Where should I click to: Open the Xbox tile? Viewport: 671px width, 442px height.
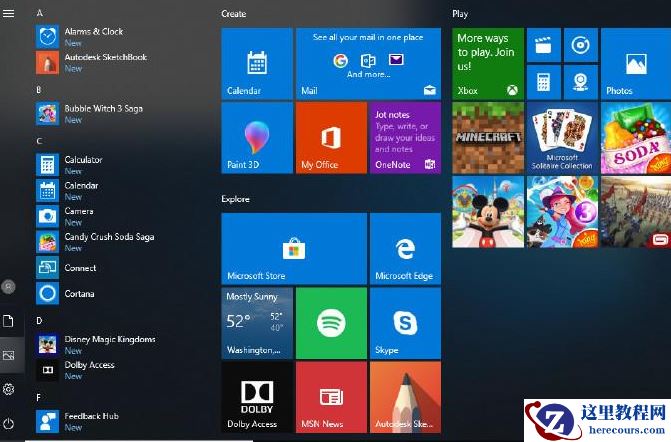point(488,64)
